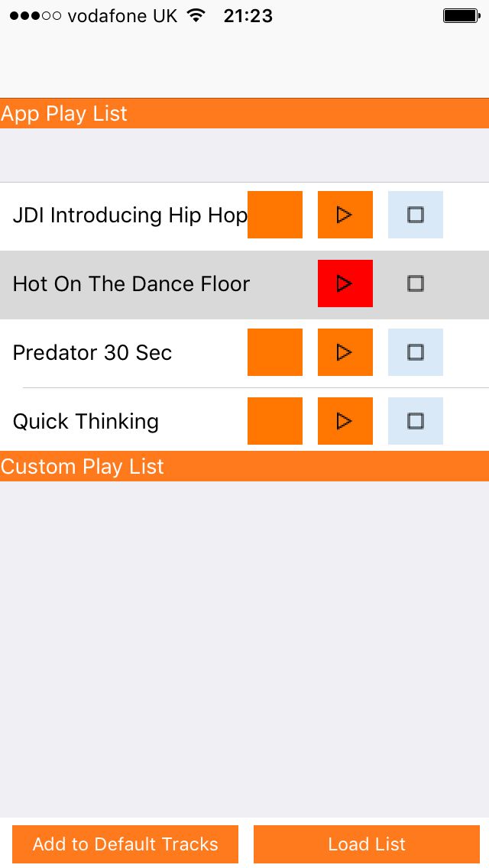
Task: Stop Hot On The Dance Floor playback
Action: (416, 283)
